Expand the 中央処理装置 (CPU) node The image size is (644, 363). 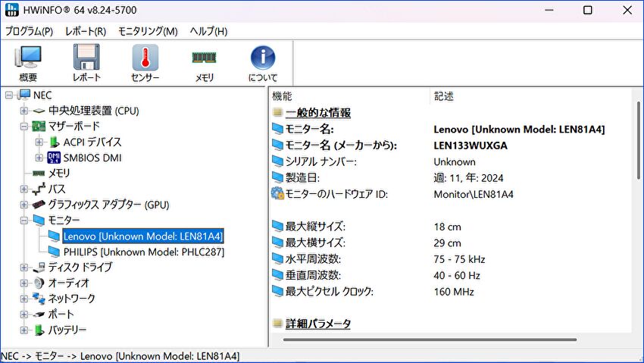tap(24, 111)
